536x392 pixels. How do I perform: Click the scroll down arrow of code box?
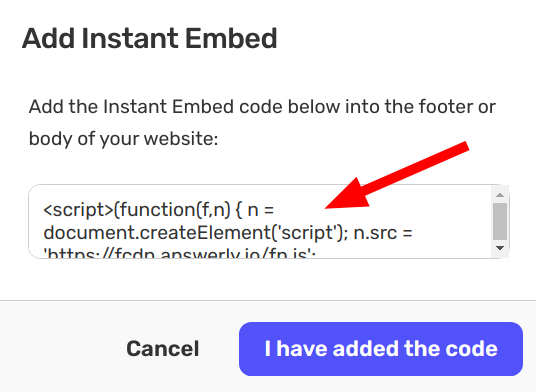point(500,248)
